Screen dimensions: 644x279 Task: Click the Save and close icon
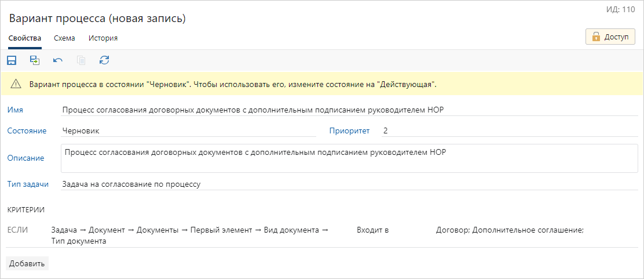coord(35,60)
